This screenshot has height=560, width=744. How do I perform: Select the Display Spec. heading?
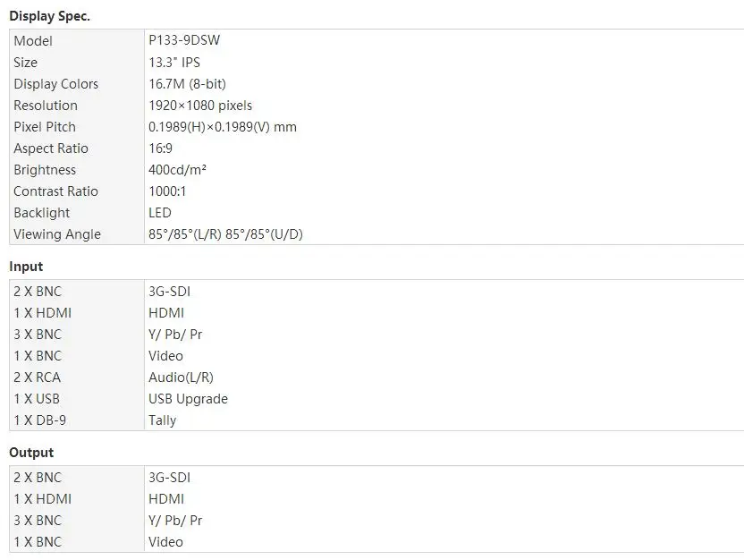tap(49, 16)
